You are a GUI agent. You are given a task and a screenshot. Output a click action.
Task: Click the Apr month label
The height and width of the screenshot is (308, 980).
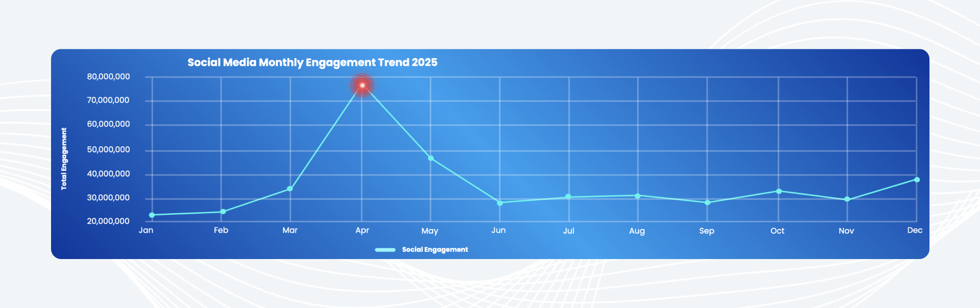[x=362, y=230]
